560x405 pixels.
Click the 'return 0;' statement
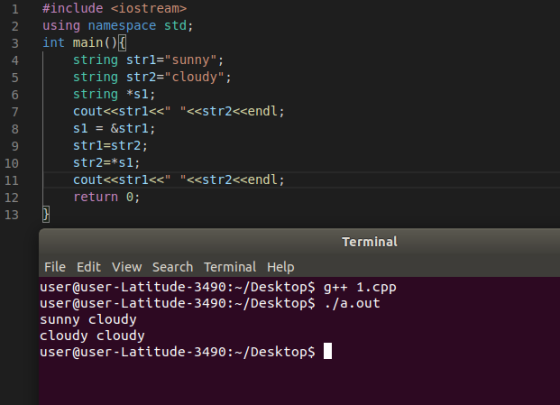click(107, 197)
